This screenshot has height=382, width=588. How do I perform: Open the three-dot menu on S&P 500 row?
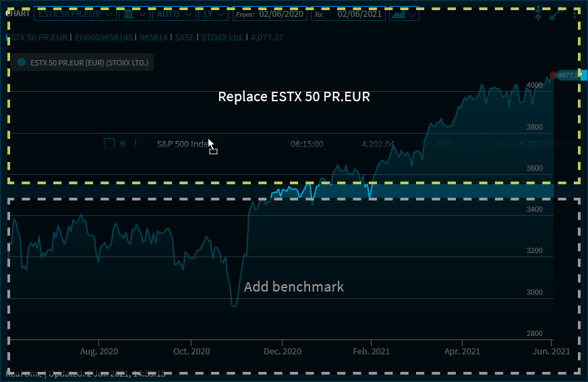tap(136, 144)
